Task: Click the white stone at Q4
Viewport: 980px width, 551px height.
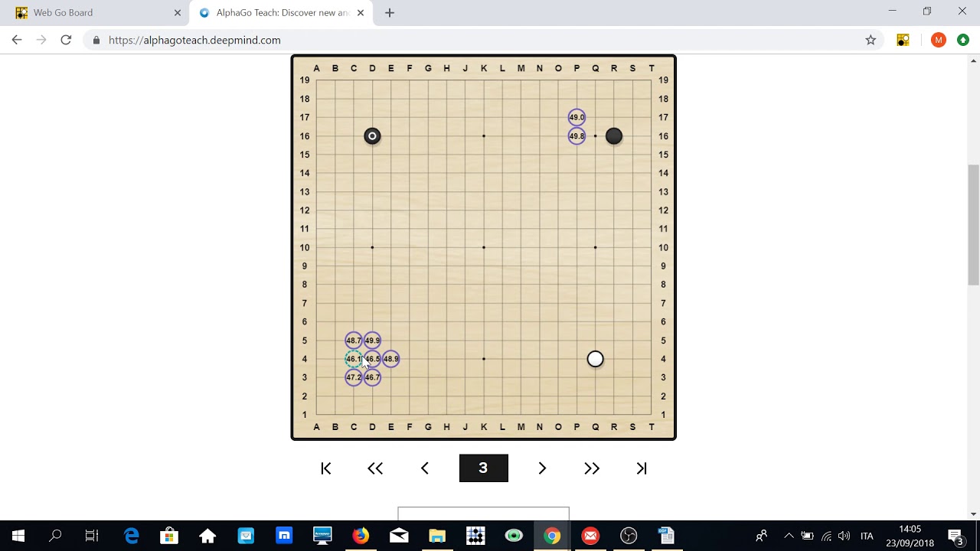Action: [596, 359]
